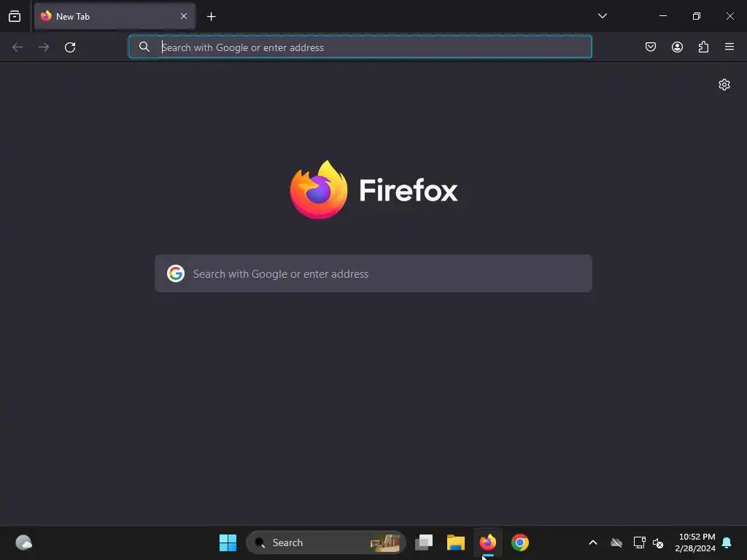The width and height of the screenshot is (747, 560).
Task: Select the New Tab tab
Action: (115, 16)
